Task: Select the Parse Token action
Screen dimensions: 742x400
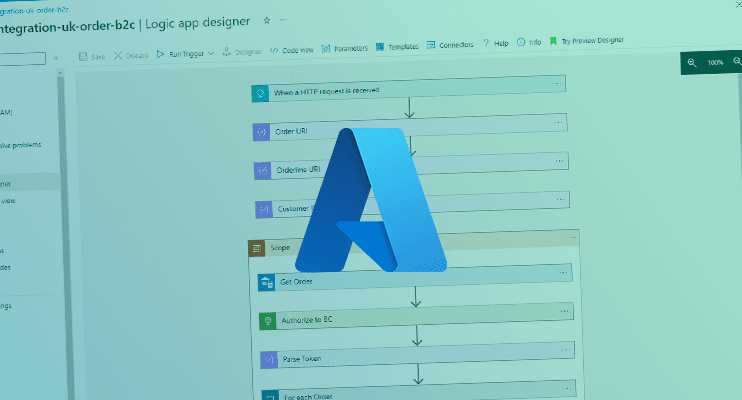Action: 418,355
